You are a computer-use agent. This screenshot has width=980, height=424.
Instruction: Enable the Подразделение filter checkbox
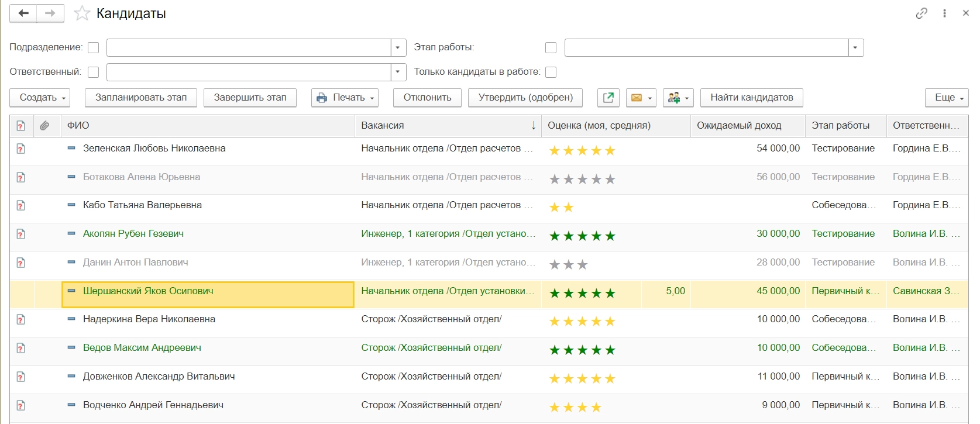tap(94, 48)
